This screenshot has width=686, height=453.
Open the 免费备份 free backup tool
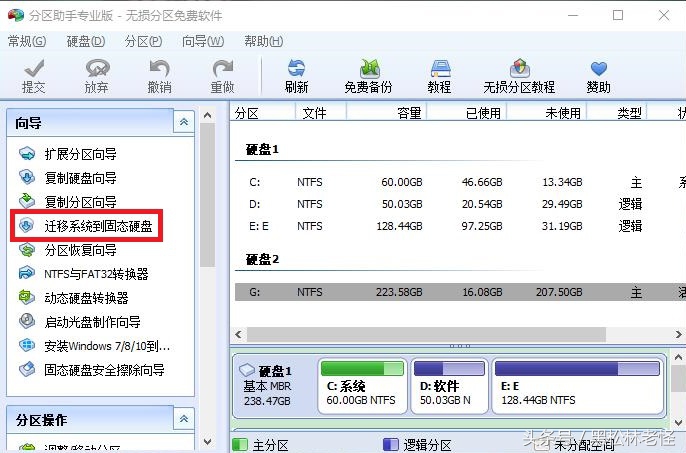point(368,77)
